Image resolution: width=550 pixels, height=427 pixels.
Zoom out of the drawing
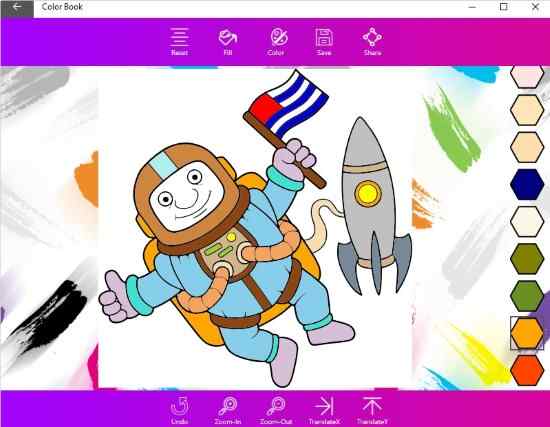click(x=276, y=410)
